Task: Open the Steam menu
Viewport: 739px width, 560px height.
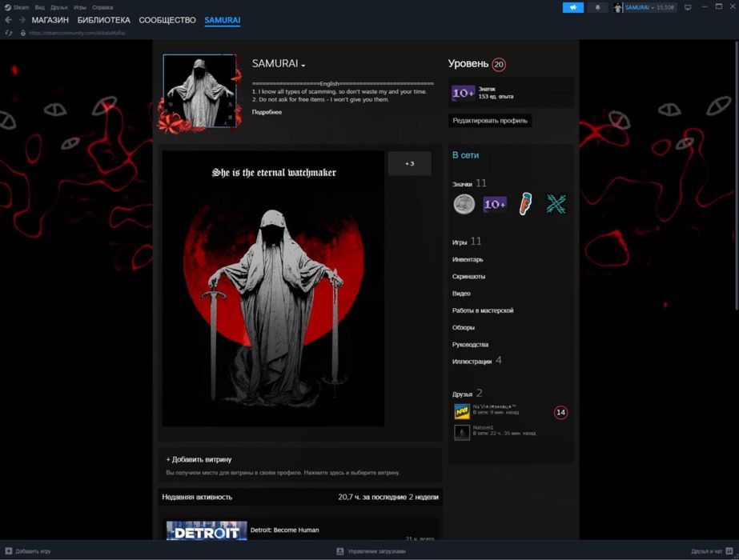Action: tap(21, 7)
